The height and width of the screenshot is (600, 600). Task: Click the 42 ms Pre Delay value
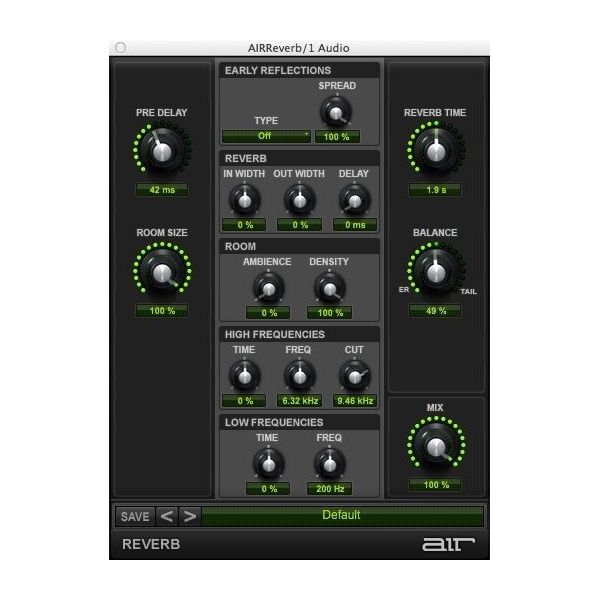coord(162,190)
